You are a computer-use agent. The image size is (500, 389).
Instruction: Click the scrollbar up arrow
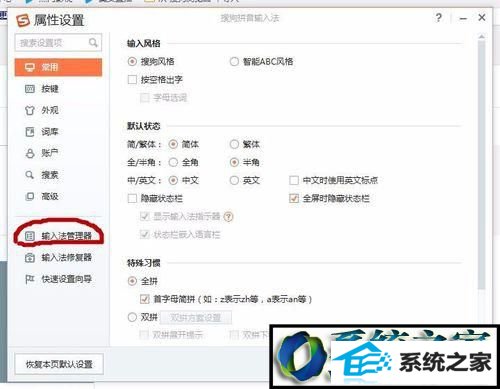(481, 36)
